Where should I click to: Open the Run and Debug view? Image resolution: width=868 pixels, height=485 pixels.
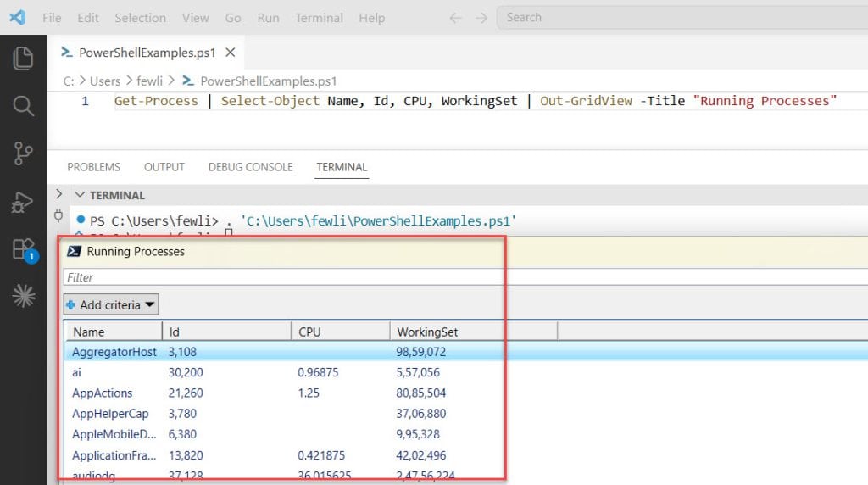(23, 202)
